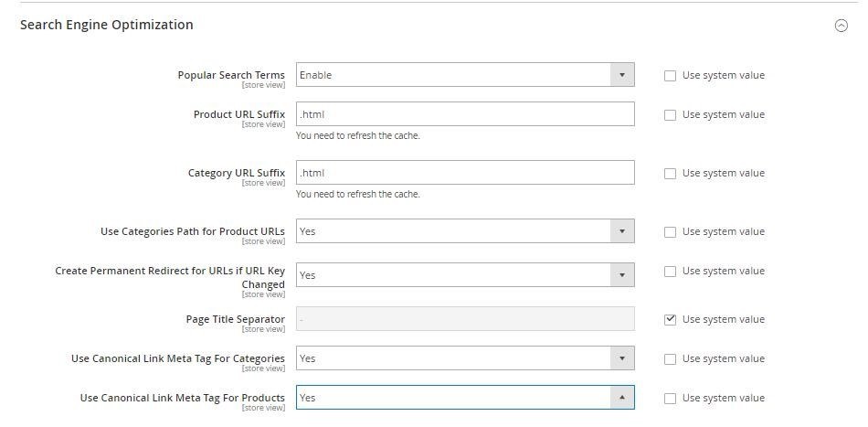Uncheck Use system value for Page Title Separator
This screenshot has height=427, width=868.
click(x=670, y=319)
